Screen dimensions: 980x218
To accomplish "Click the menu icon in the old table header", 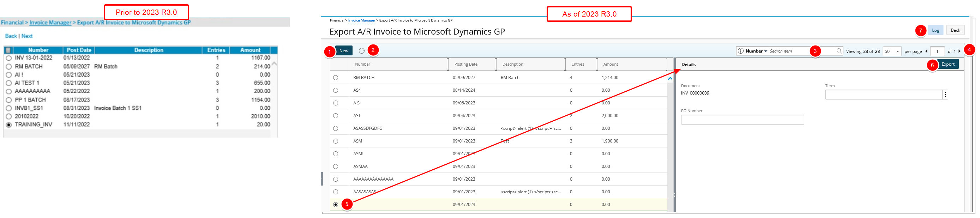I will click(8, 50).
